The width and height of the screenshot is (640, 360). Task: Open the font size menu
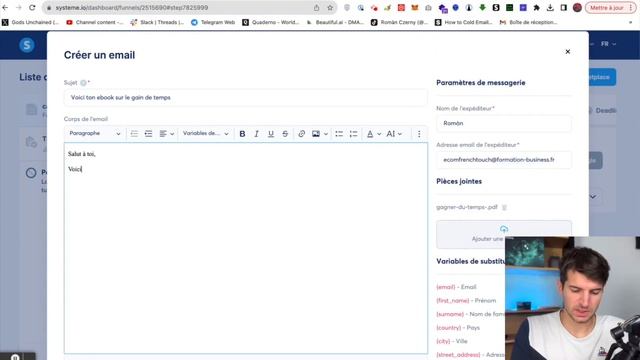click(394, 133)
